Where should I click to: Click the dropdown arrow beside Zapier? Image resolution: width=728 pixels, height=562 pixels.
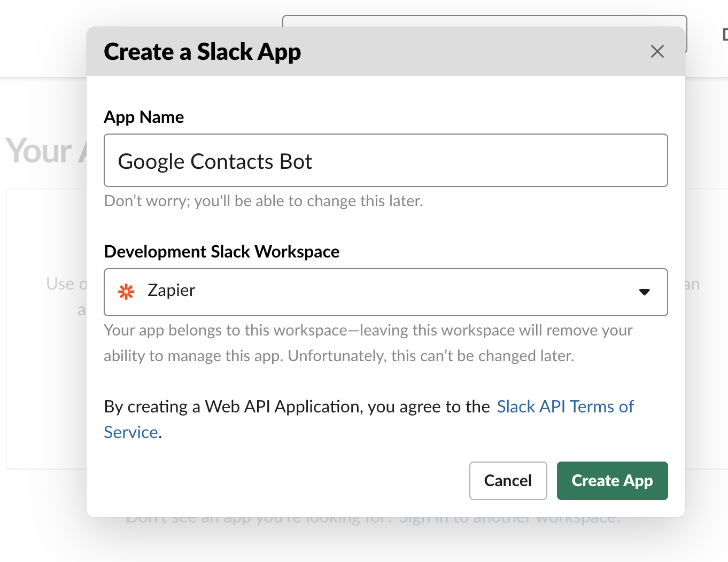tap(644, 292)
